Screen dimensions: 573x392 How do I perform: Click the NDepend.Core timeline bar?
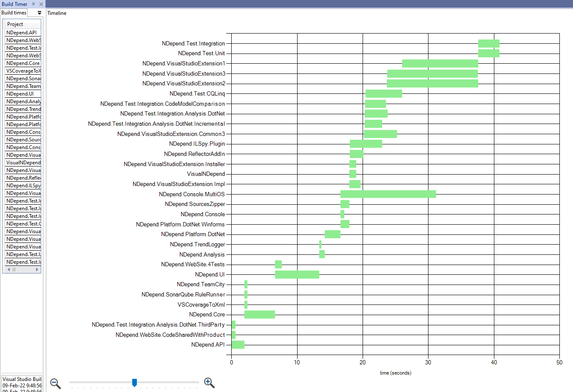pyautogui.click(x=260, y=314)
